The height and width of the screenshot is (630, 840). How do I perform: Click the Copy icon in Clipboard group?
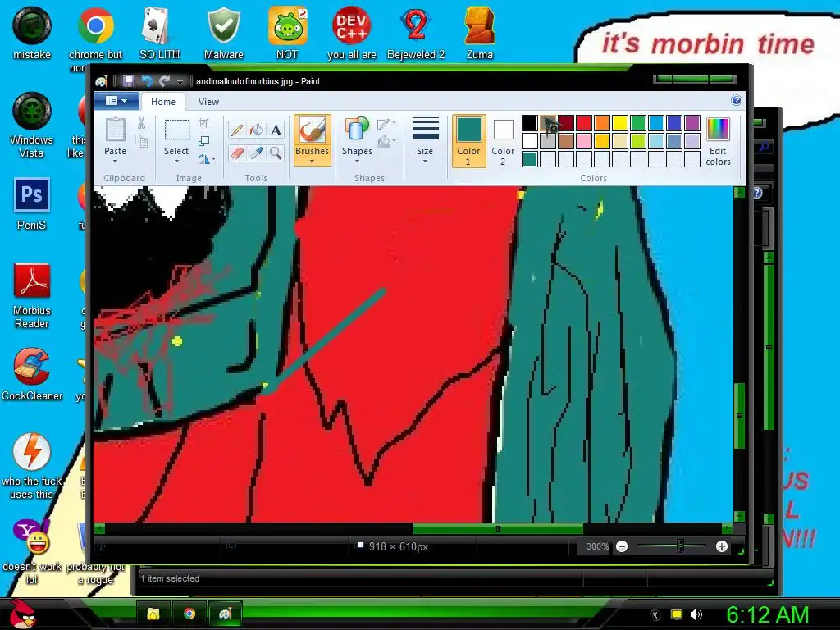141,141
